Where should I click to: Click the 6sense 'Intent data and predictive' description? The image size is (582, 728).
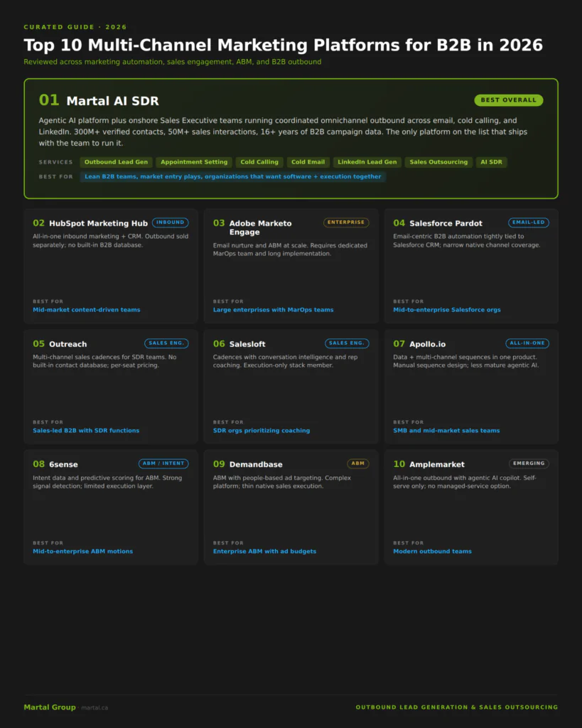(x=107, y=481)
